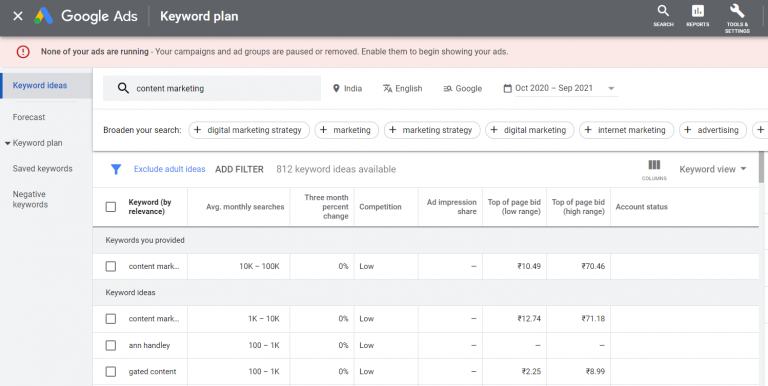
Task: Click the Google Ads logo
Action: pyautogui.click(x=43, y=16)
